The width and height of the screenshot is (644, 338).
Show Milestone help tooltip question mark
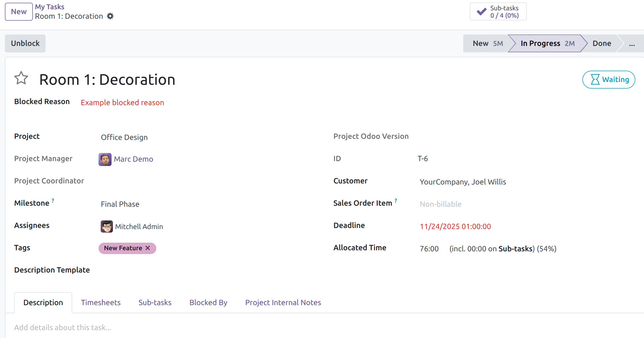pos(53,201)
